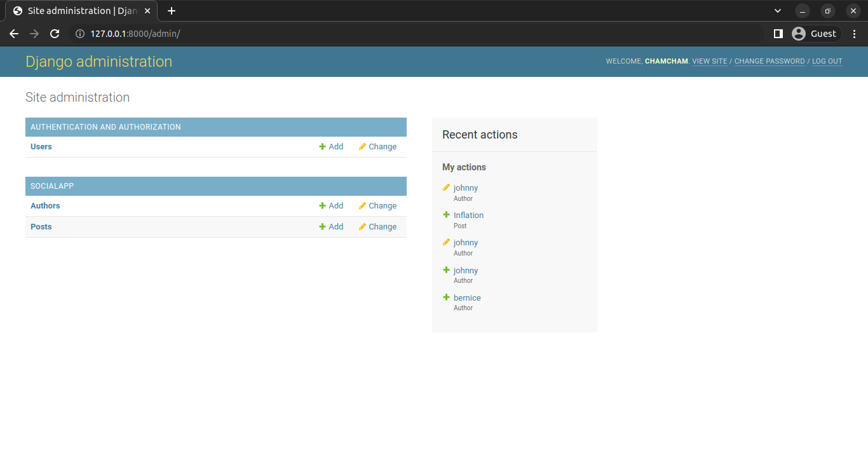Go back using the browser back arrow
Image resolution: width=868 pixels, height=471 pixels.
pyautogui.click(x=14, y=34)
